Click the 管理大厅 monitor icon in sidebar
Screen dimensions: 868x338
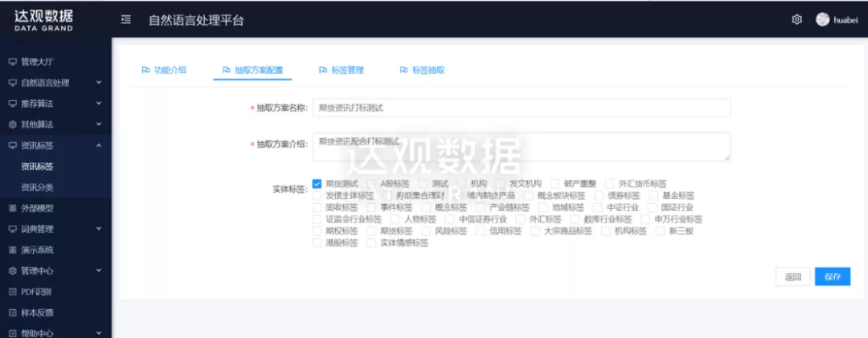pyautogui.click(x=12, y=62)
